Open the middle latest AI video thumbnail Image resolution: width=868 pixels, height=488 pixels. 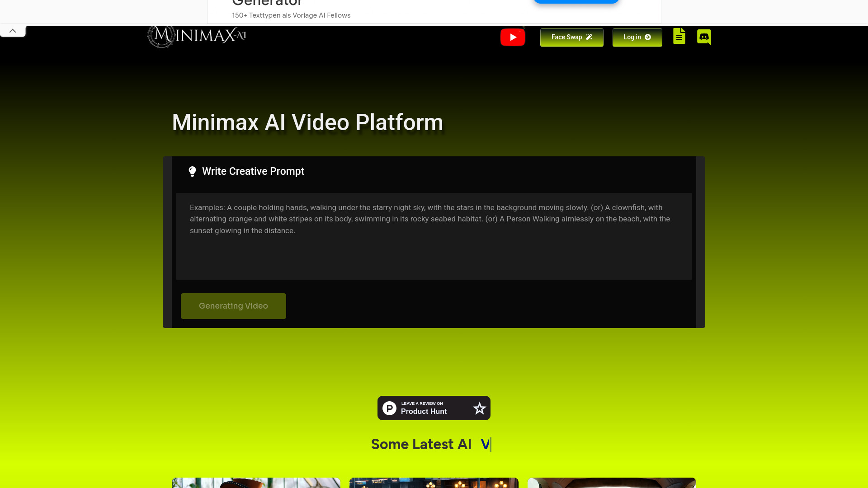click(434, 483)
